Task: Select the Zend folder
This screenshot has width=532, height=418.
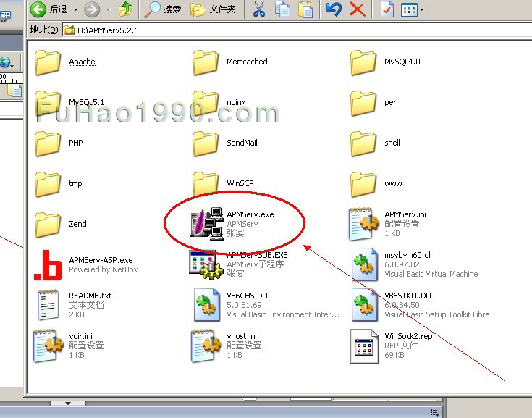Action: [x=60, y=224]
